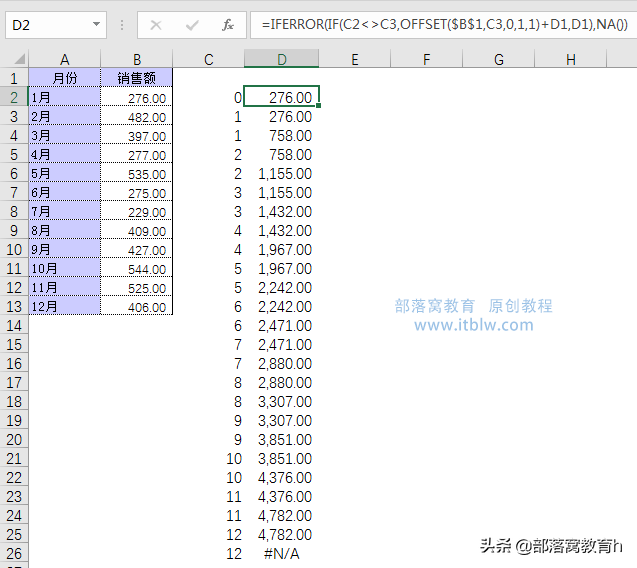Click sales value 275.00
Viewport: 637px width, 568px height.
136,193
